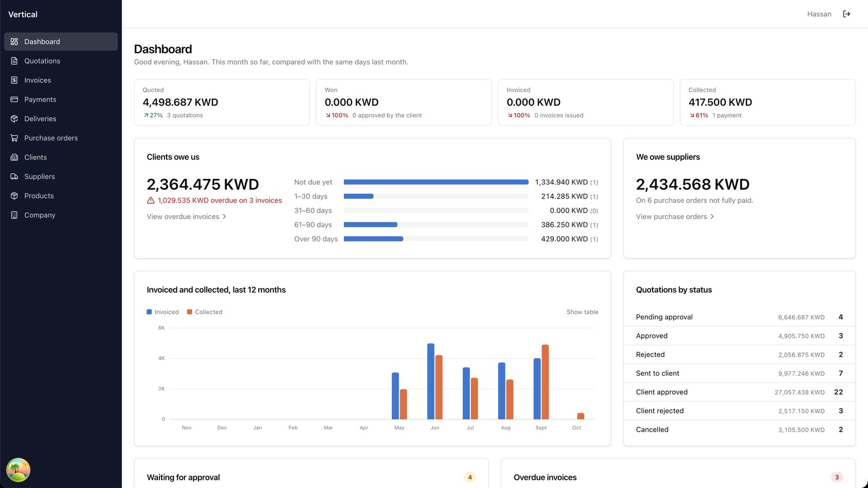Click the Overdue invoices count badge

tap(837, 477)
